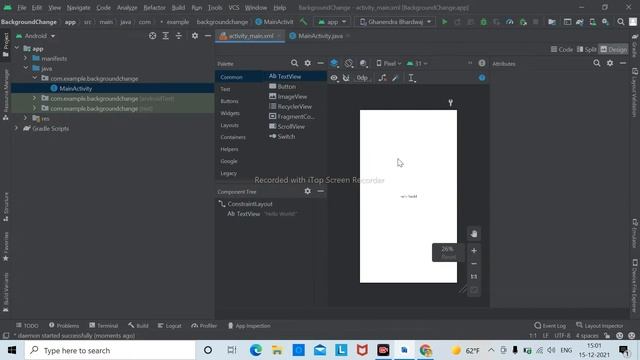Click the Clear Constraints icon
Screen dimensions: 640x360
pos(382,78)
